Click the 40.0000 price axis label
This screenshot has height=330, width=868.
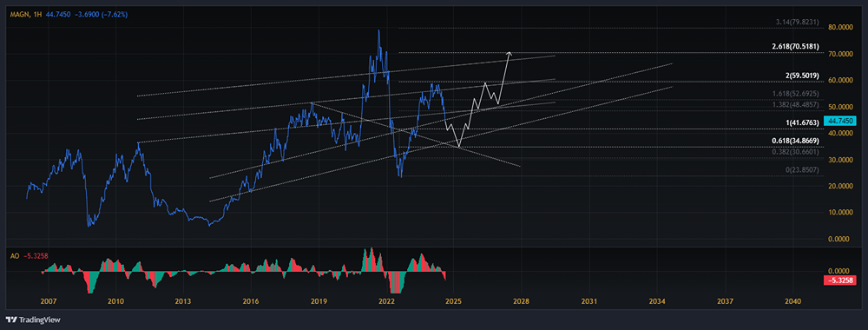coord(839,134)
